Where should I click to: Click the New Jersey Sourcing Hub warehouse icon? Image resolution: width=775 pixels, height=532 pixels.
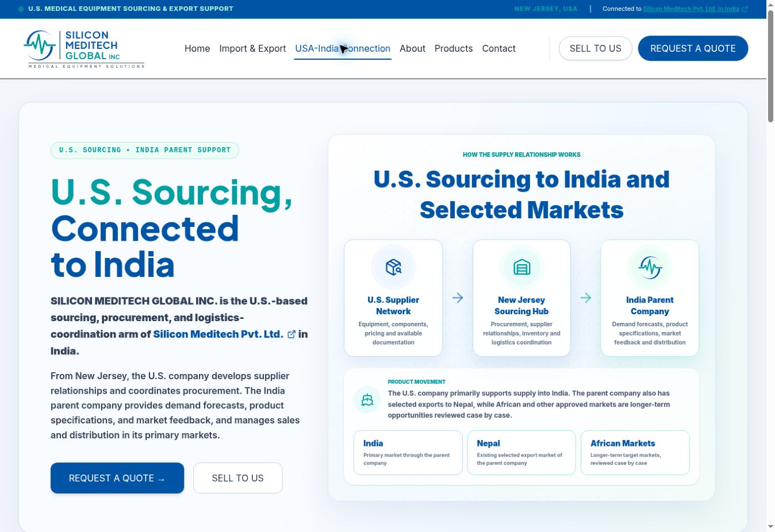pos(521,267)
